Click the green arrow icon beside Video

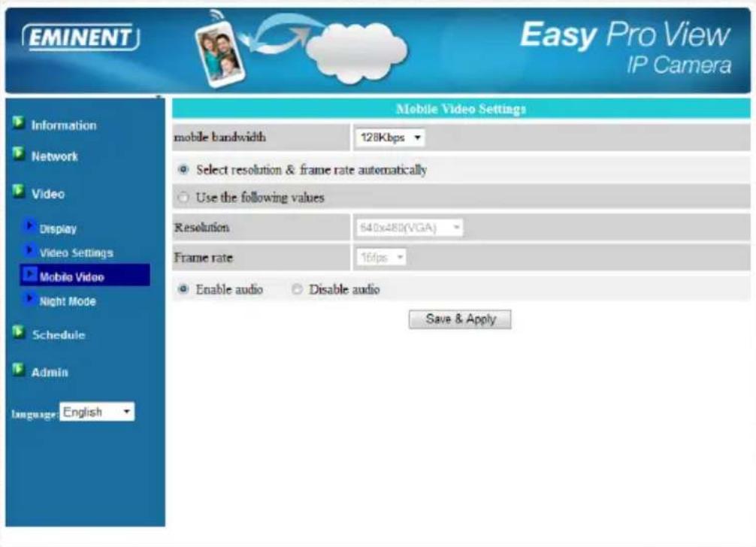pos(18,191)
